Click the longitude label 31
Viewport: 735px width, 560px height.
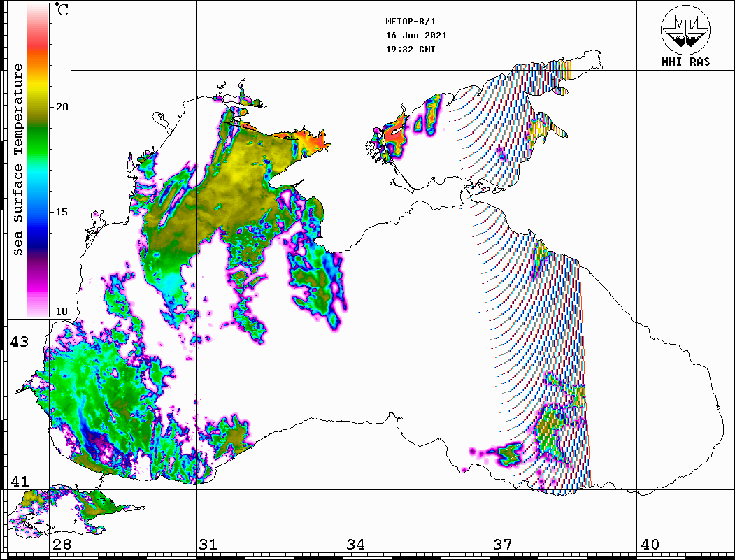tap(208, 545)
